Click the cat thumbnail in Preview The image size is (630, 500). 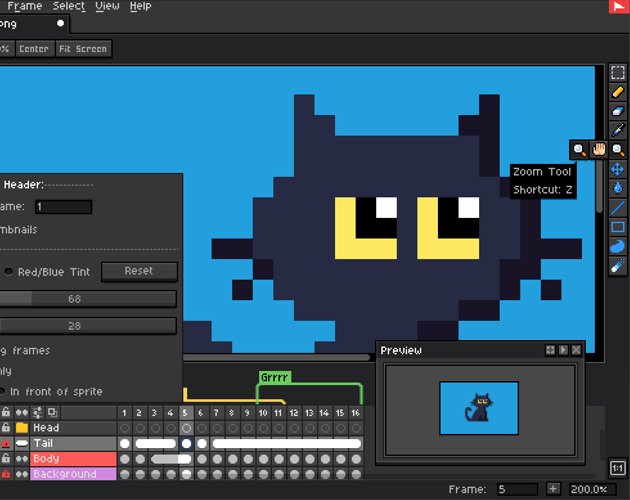coord(479,408)
